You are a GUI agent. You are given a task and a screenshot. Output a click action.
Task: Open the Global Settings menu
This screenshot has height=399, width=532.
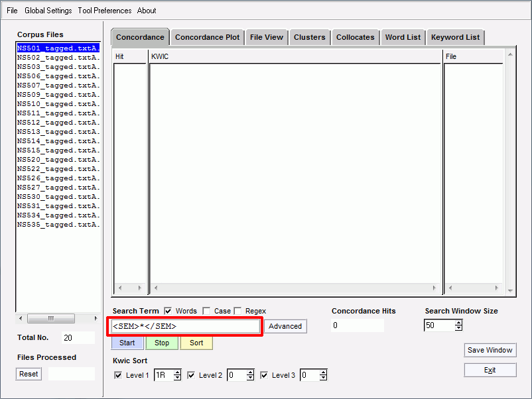(x=48, y=11)
